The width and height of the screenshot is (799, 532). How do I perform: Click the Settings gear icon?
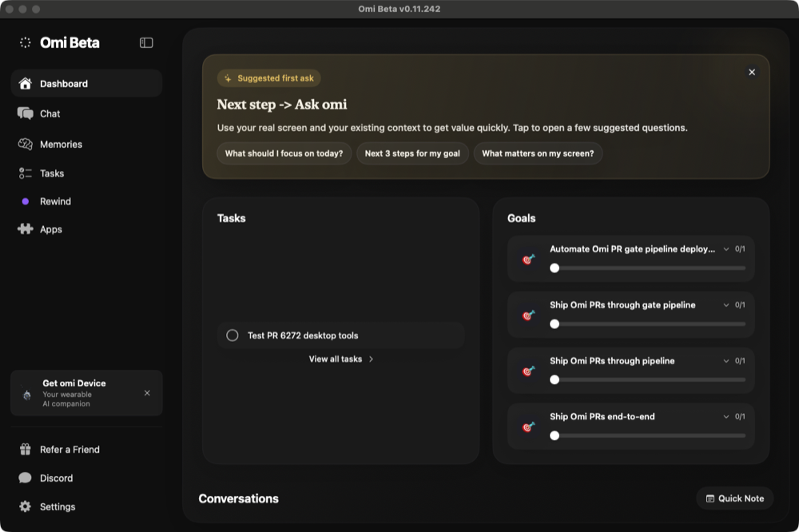point(25,506)
